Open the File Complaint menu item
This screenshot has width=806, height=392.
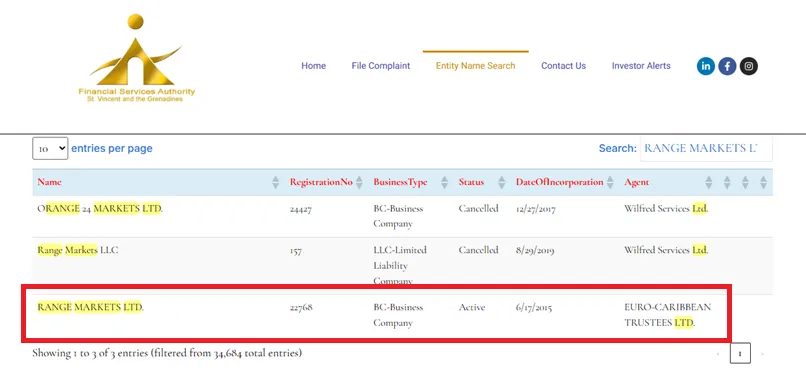[381, 66]
